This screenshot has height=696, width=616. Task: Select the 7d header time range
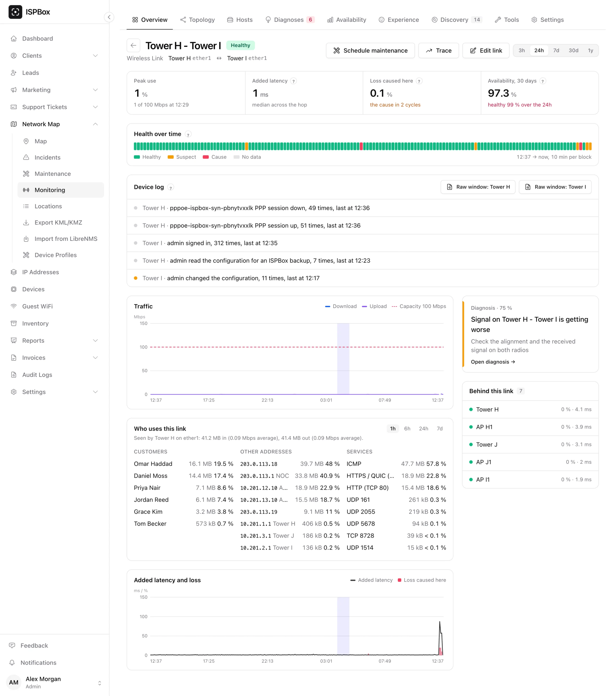556,50
